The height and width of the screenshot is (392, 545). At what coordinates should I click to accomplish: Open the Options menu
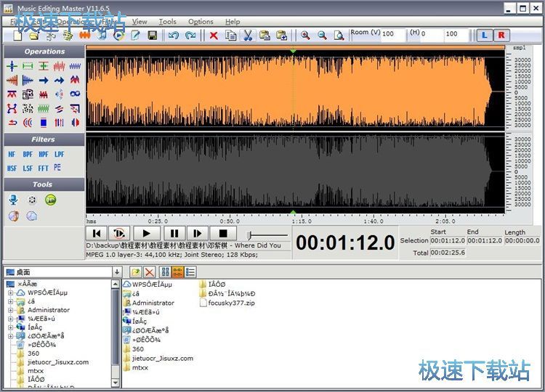pyautogui.click(x=201, y=22)
